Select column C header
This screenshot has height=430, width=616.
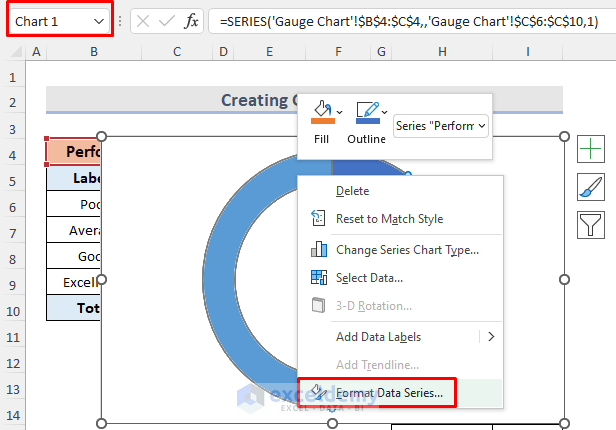point(177,51)
